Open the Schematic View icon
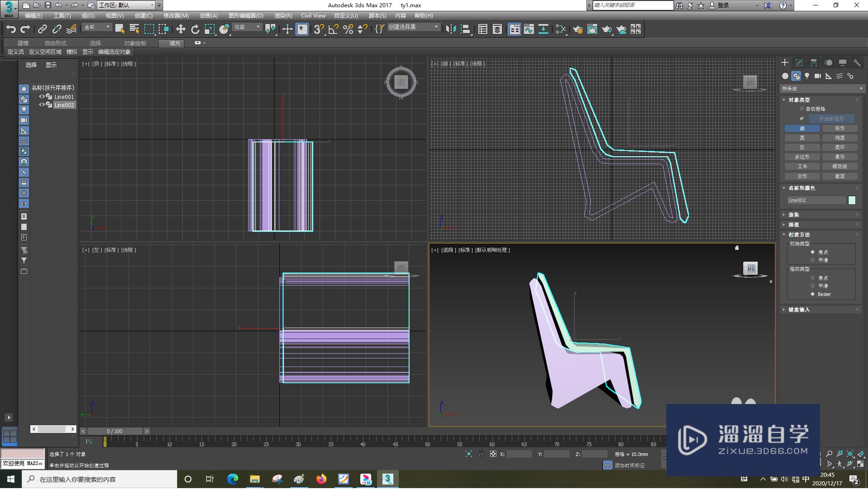Screen dimensions: 868x489 tap(543, 29)
